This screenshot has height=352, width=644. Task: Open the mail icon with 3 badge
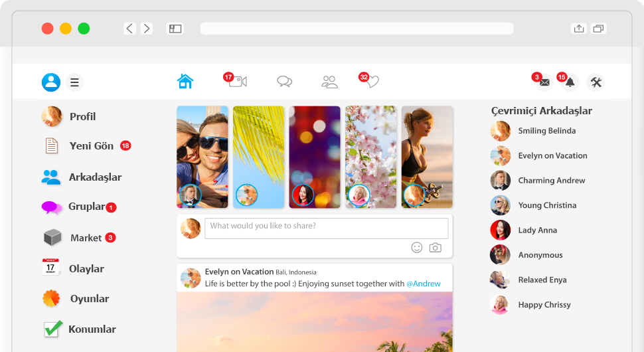pyautogui.click(x=544, y=82)
